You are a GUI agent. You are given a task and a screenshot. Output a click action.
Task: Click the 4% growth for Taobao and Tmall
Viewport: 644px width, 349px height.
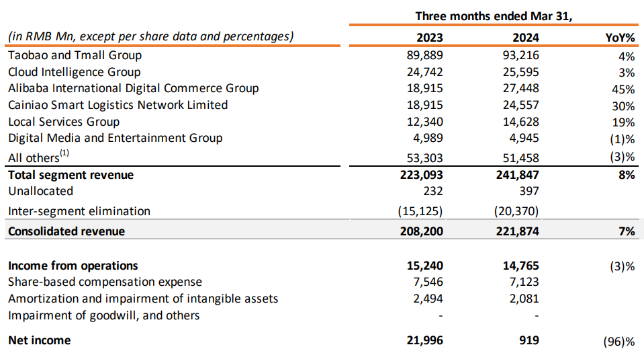point(627,56)
